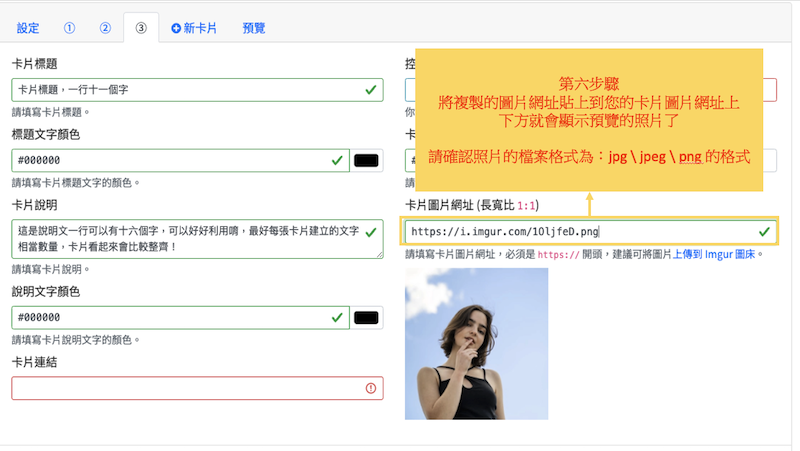Open the black swatch beside 標題文字顏色

click(366, 160)
